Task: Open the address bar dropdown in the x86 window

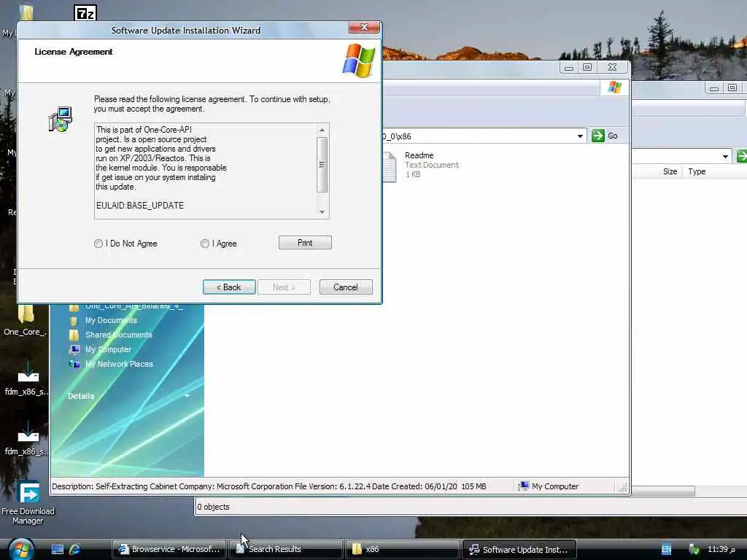Action: (x=580, y=136)
